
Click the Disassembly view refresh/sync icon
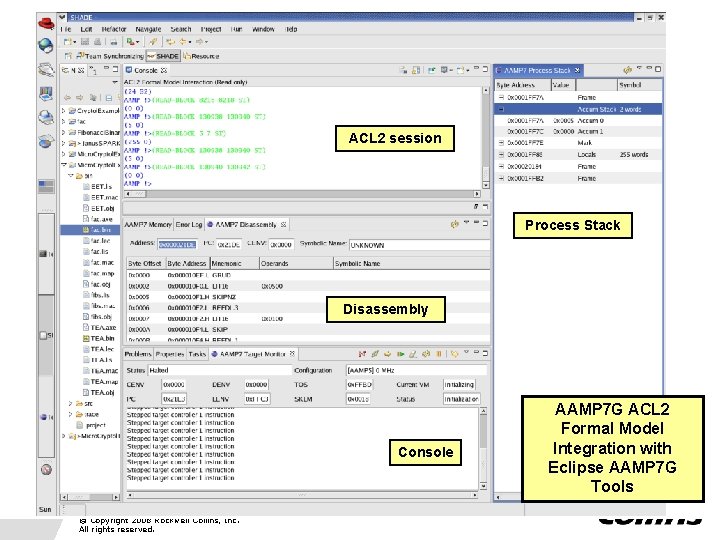point(455,224)
